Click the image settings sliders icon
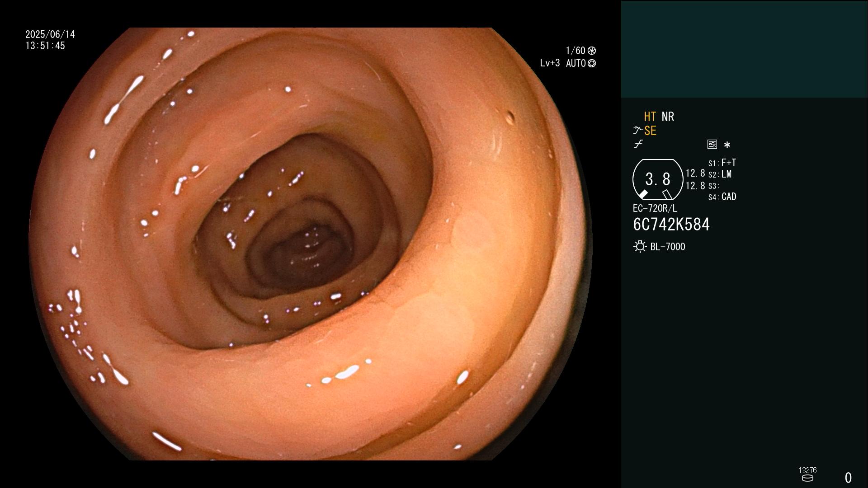This screenshot has width=868, height=488. (x=712, y=144)
